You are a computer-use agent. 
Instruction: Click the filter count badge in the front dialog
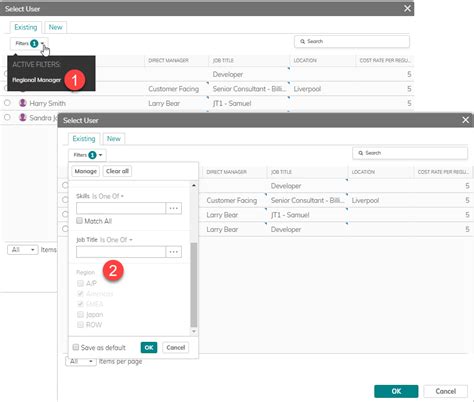[x=92, y=155]
